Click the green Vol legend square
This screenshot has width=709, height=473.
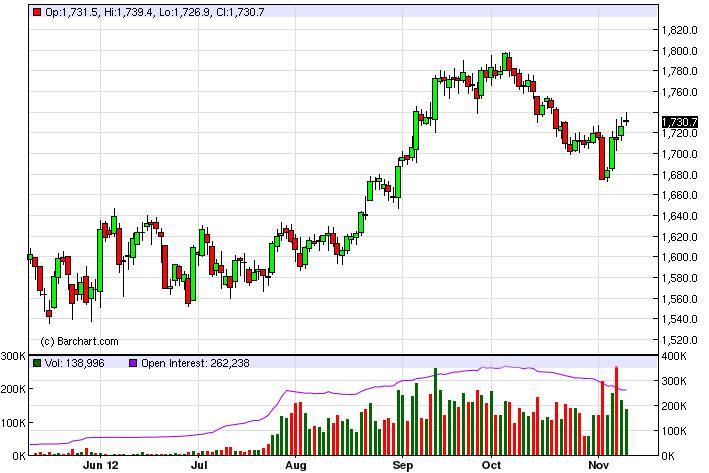[x=37, y=363]
